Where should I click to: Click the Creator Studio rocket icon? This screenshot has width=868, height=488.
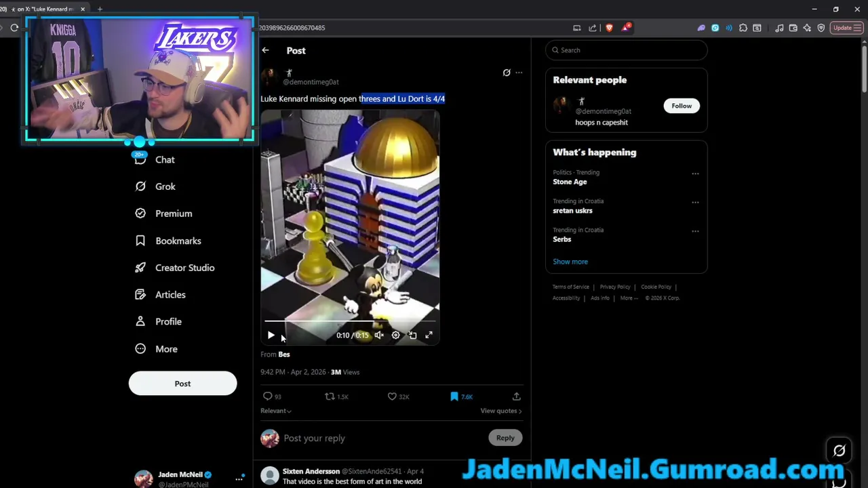tap(140, 268)
